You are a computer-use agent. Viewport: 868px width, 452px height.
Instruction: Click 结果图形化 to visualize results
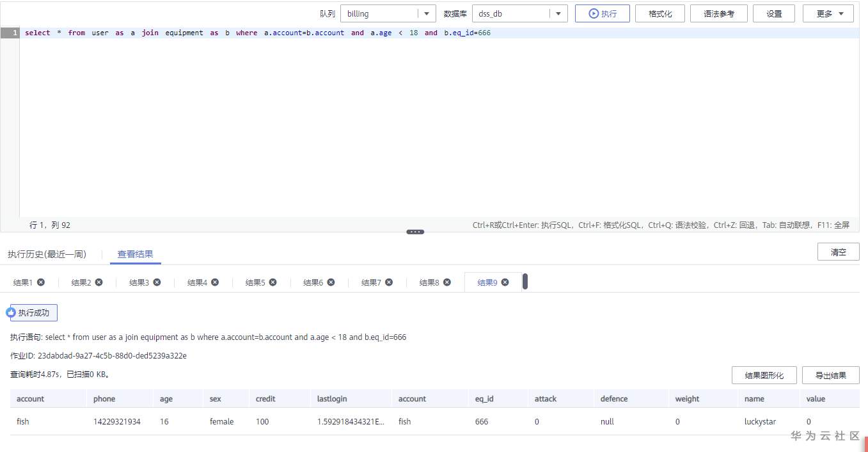tap(764, 375)
